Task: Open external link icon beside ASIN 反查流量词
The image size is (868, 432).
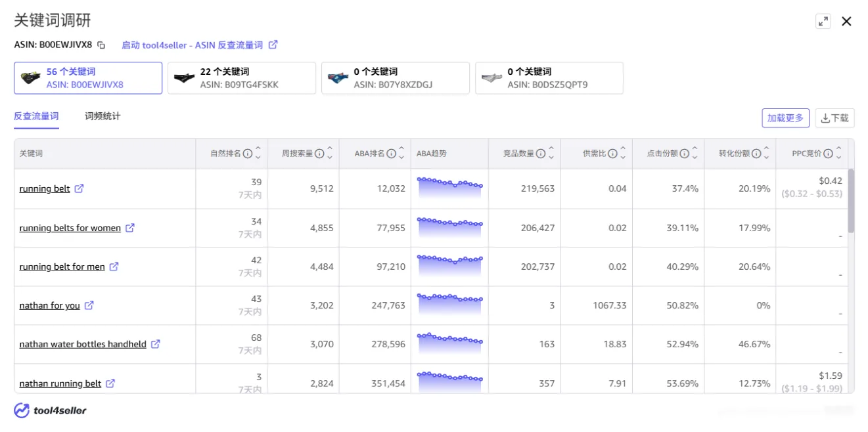Action: (273, 45)
